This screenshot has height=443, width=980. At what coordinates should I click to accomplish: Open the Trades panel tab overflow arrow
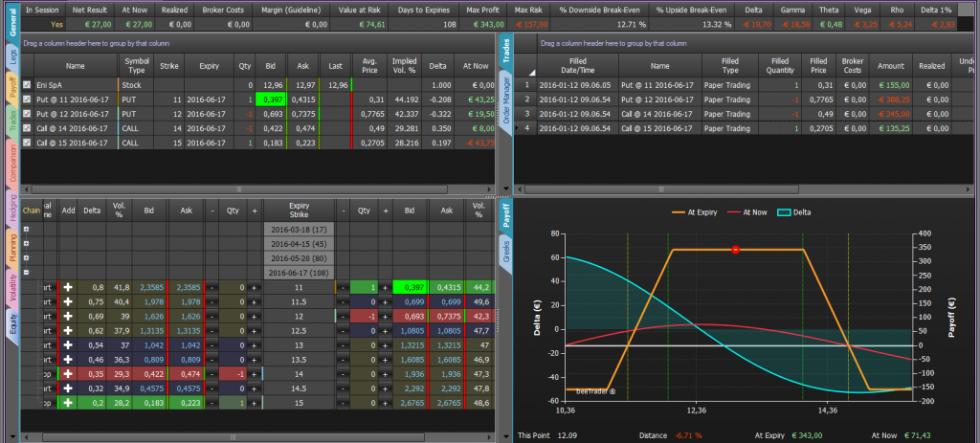click(x=505, y=188)
